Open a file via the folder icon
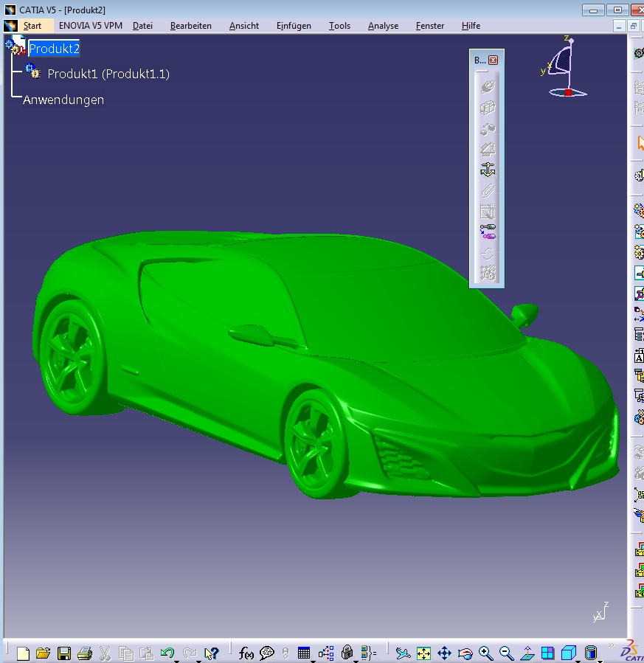 click(x=43, y=653)
